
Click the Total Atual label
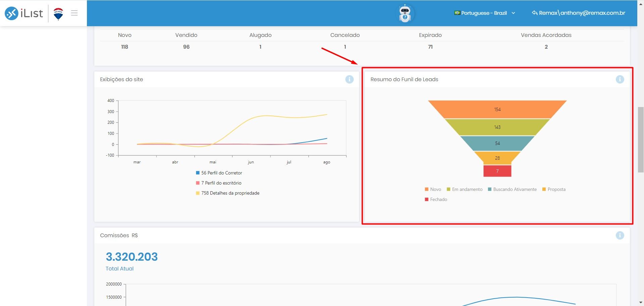[x=119, y=269]
